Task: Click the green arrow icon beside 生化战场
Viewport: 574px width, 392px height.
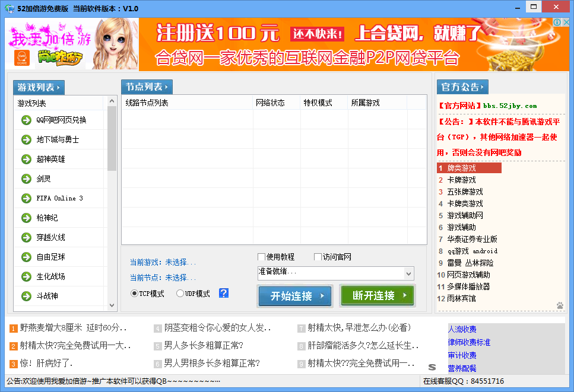Action: coord(26,276)
